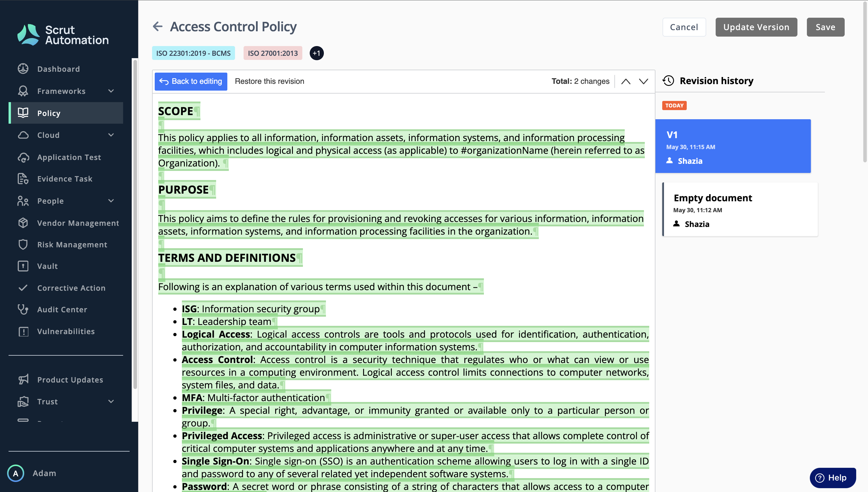The height and width of the screenshot is (492, 868).
Task: Click the Evidence Task document icon
Action: tap(23, 179)
